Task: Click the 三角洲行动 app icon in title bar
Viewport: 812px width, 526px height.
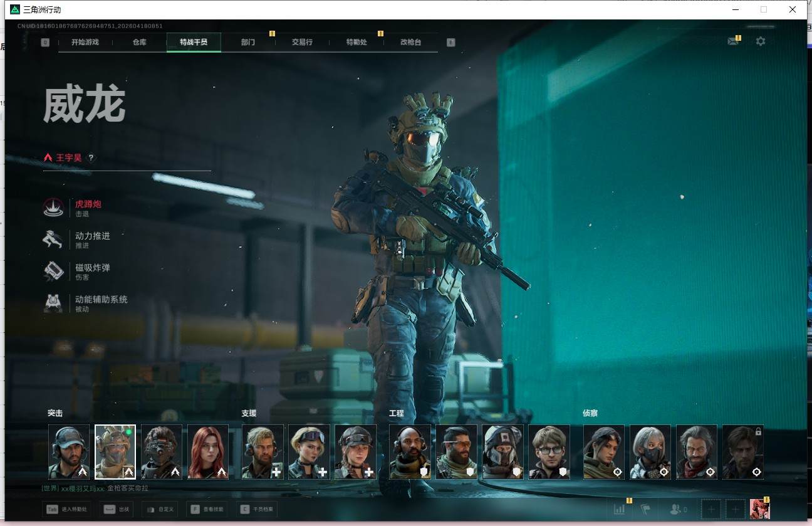Action: [x=15, y=9]
